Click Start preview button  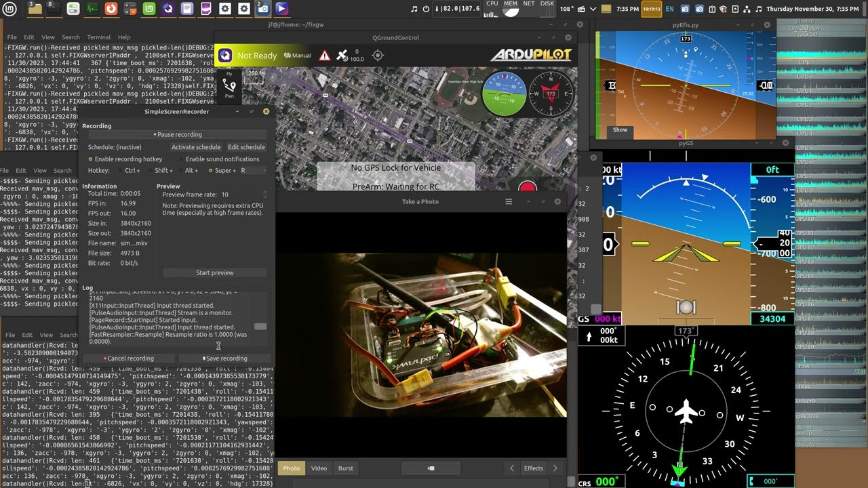[x=214, y=272]
